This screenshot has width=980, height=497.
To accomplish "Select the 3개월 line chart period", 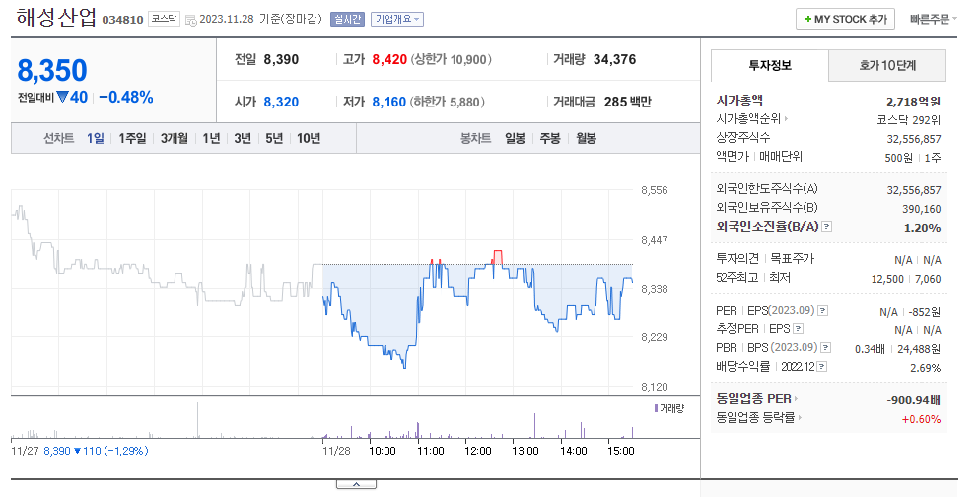I will pyautogui.click(x=174, y=138).
